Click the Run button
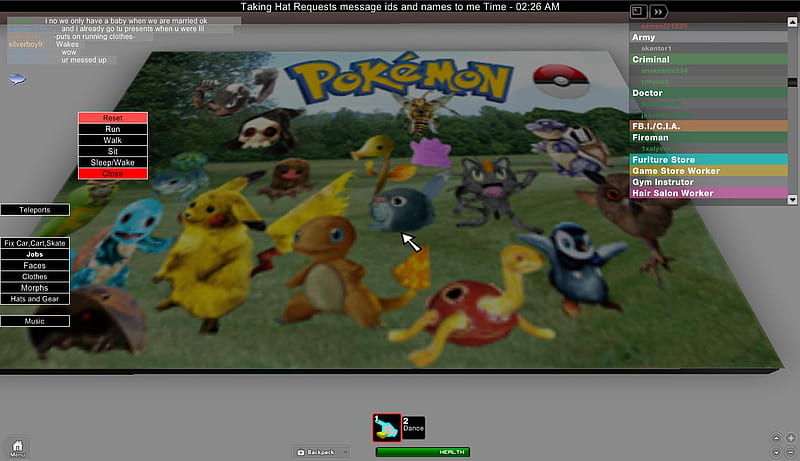The height and width of the screenshot is (461, 800). tap(113, 129)
